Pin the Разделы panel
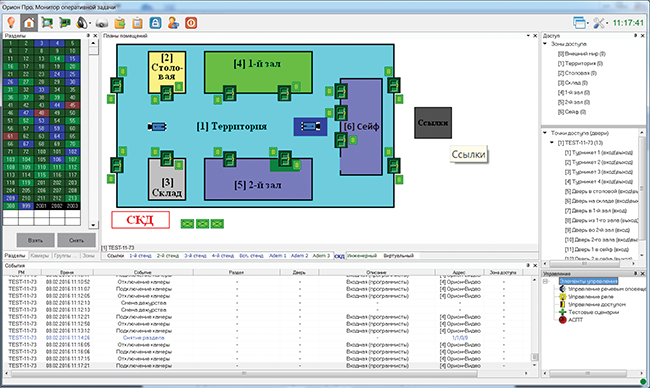This screenshot has width=650, height=388. tap(88, 36)
